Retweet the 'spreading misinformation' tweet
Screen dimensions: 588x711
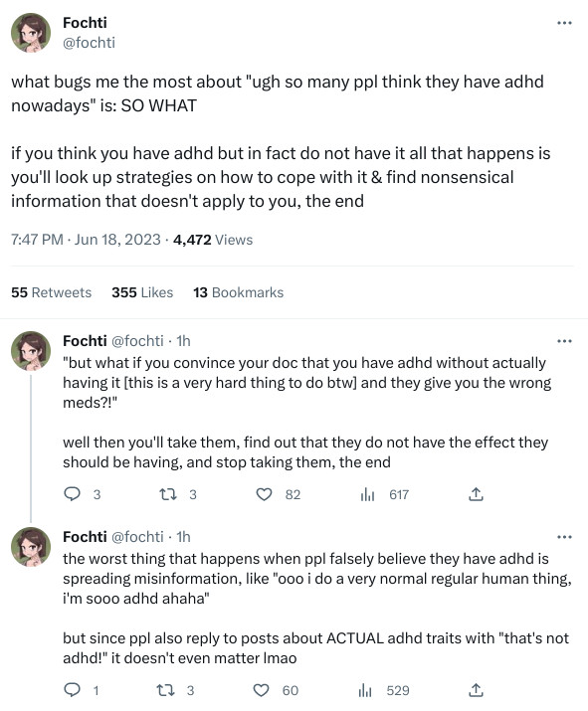[165, 690]
